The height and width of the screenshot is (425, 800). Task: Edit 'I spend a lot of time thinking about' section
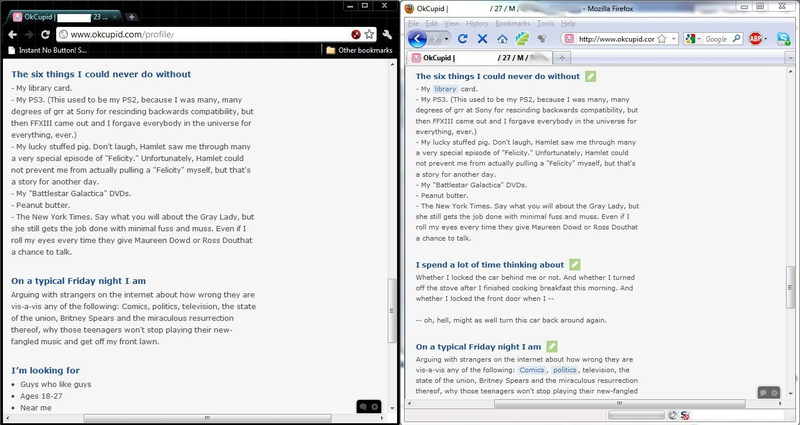point(574,265)
